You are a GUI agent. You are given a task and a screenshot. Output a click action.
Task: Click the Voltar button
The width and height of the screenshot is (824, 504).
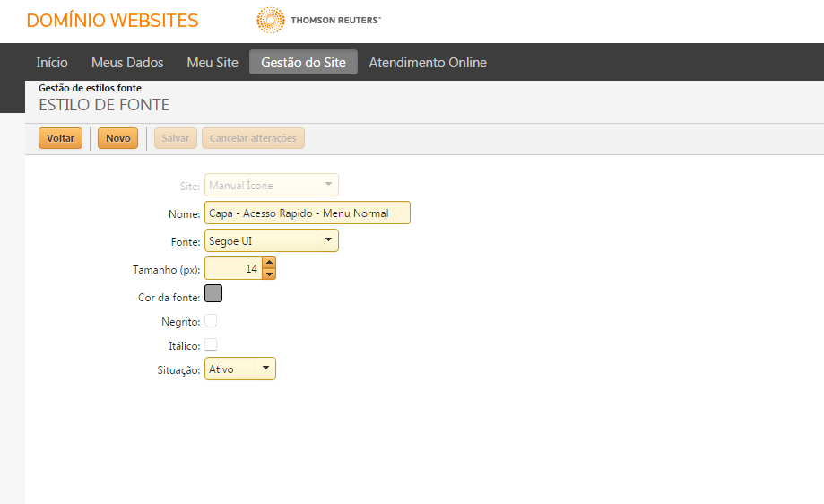(x=60, y=138)
